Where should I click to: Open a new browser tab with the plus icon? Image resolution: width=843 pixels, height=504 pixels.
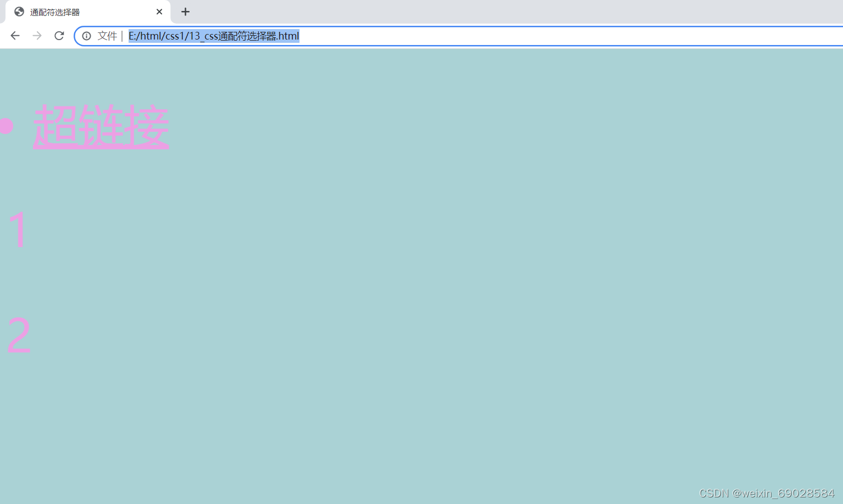click(185, 12)
